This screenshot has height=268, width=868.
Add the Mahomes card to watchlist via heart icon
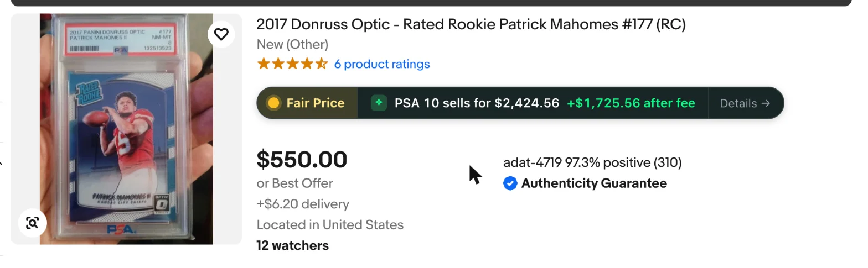click(221, 34)
